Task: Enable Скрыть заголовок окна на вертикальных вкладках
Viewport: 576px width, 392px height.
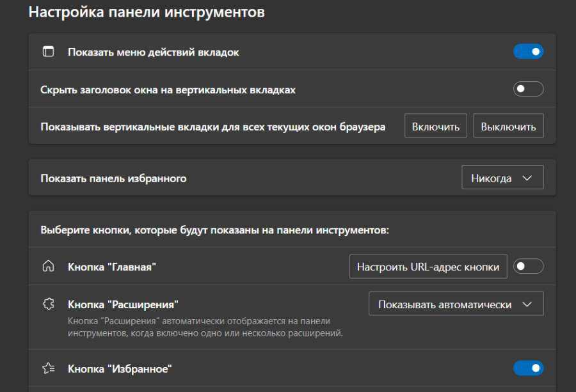Action: (528, 90)
